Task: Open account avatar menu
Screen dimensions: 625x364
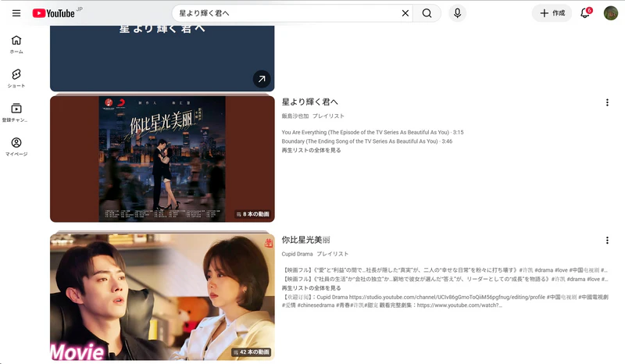Action: [610, 13]
